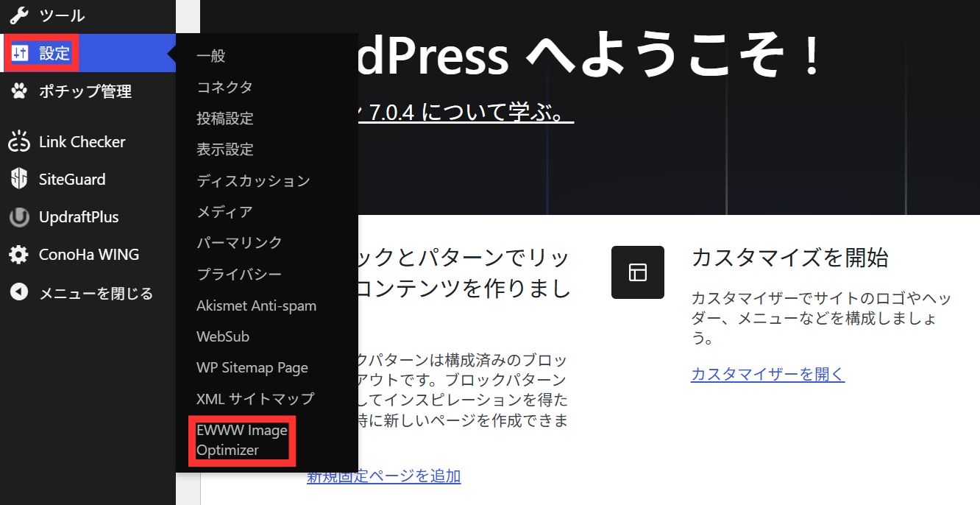The height and width of the screenshot is (505, 980).
Task: Open プライバシー settings
Action: pyautogui.click(x=239, y=274)
